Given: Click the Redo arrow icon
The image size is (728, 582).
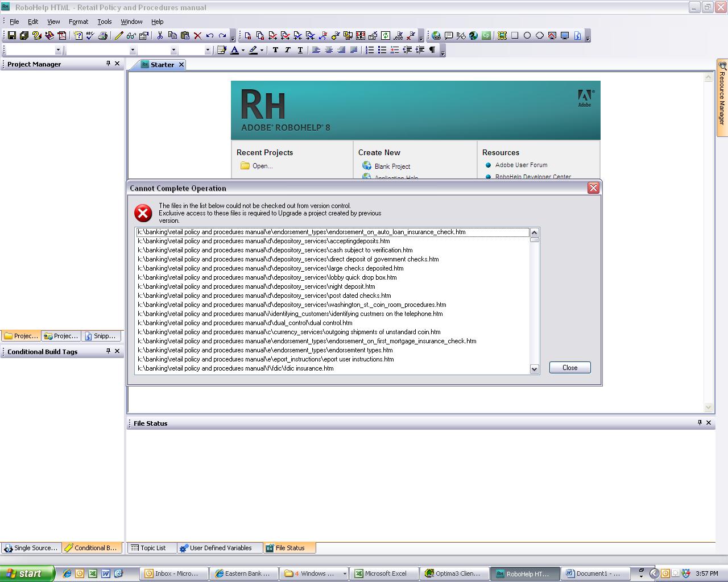Looking at the screenshot, I should 222,35.
